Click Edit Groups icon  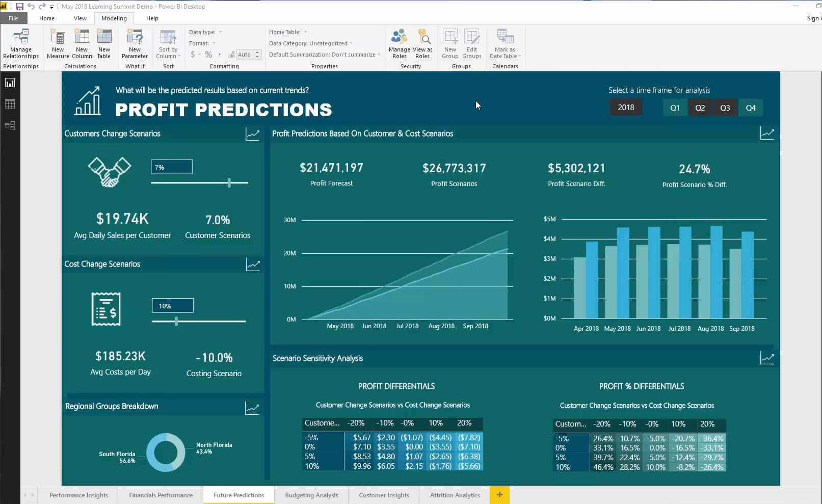pyautogui.click(x=472, y=44)
